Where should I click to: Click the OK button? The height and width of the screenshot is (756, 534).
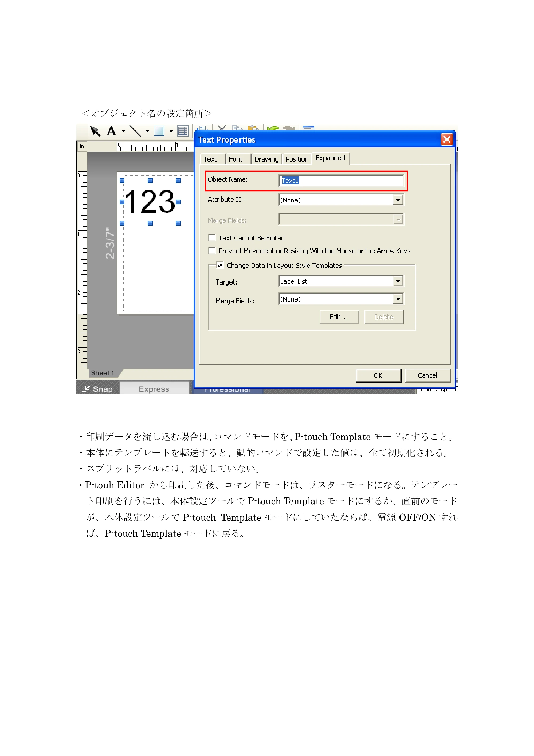click(x=378, y=376)
